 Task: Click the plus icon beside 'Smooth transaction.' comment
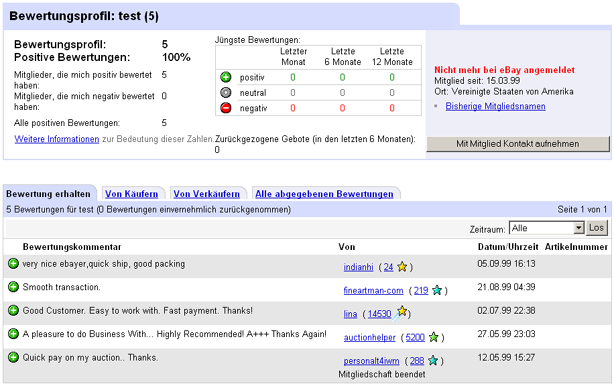pos(13,287)
